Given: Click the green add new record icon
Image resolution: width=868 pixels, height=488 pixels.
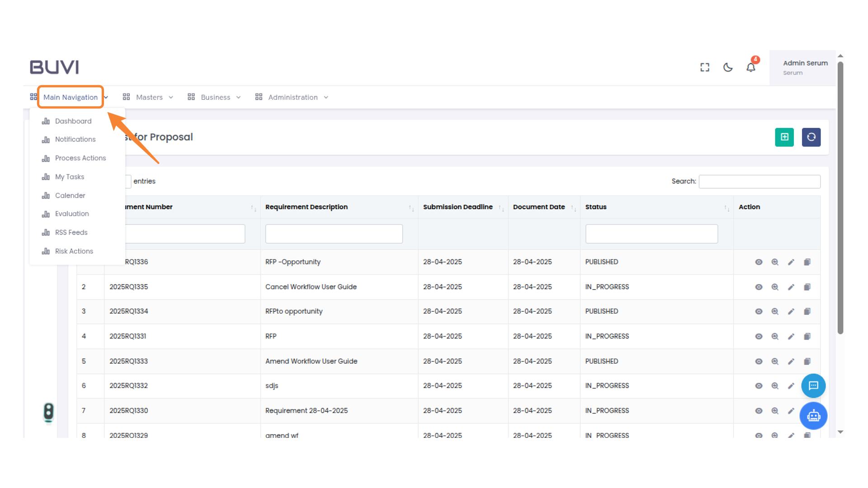Looking at the screenshot, I should point(784,137).
